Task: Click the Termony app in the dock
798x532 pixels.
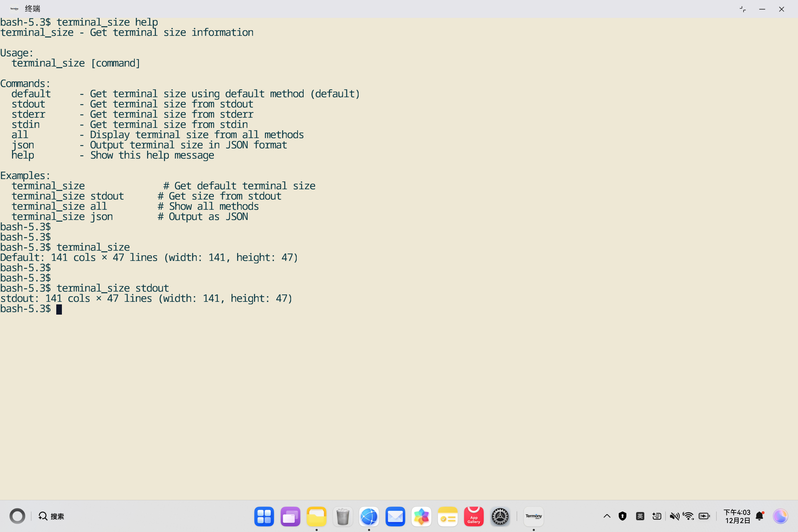Action: (533, 516)
